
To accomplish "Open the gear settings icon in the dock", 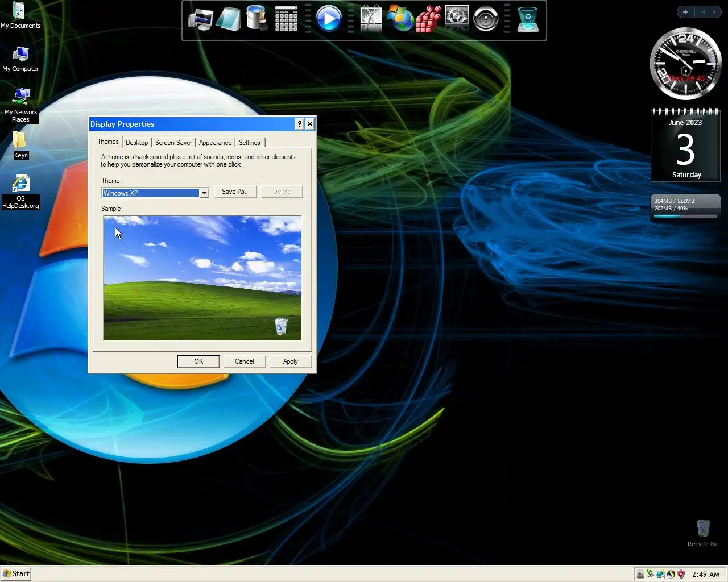I will point(457,19).
